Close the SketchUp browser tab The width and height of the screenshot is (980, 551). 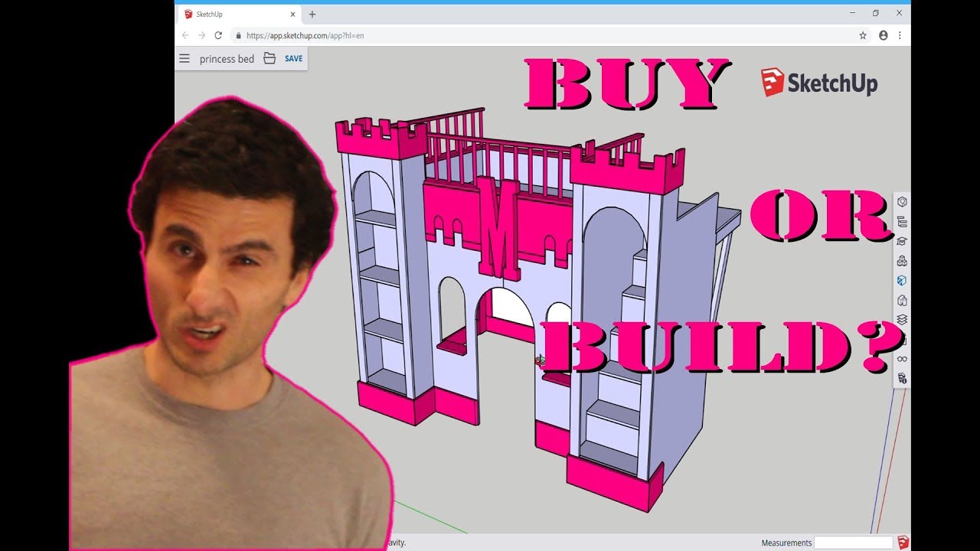[292, 14]
